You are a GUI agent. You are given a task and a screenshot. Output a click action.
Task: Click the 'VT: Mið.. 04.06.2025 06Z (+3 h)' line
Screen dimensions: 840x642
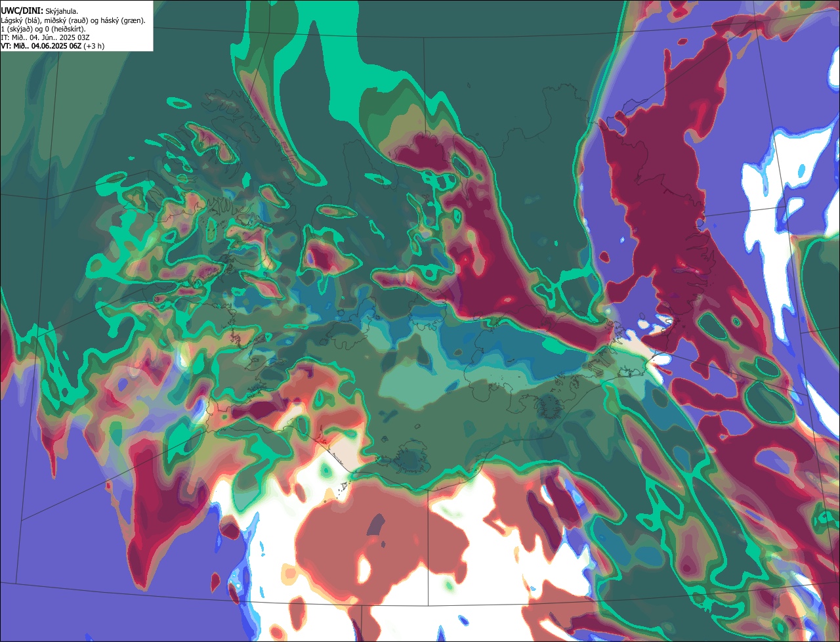click(x=52, y=46)
